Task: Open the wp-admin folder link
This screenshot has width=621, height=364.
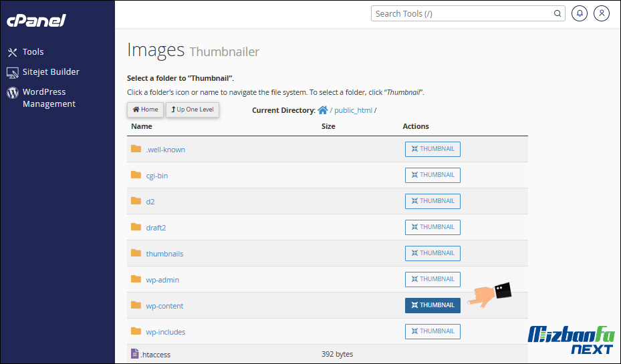Action: coord(162,280)
